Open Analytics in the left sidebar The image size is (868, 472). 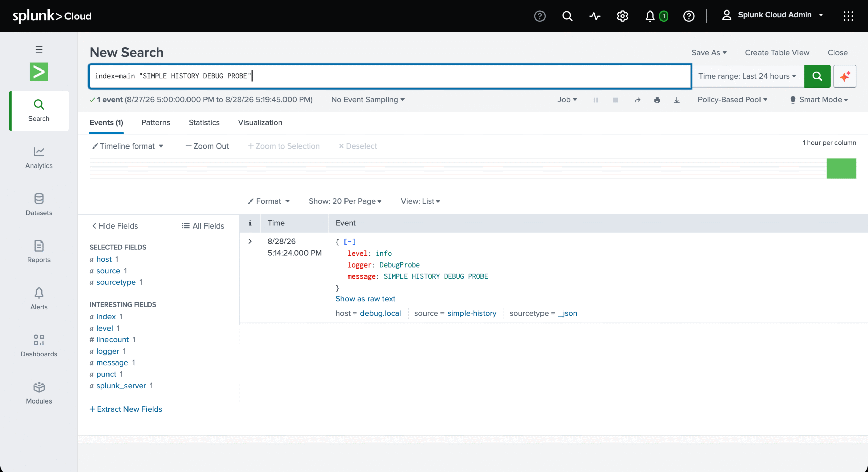39,158
